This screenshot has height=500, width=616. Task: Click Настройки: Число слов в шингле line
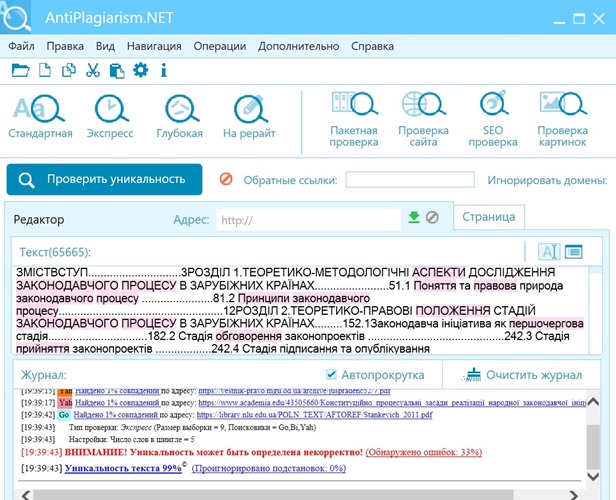click(132, 440)
